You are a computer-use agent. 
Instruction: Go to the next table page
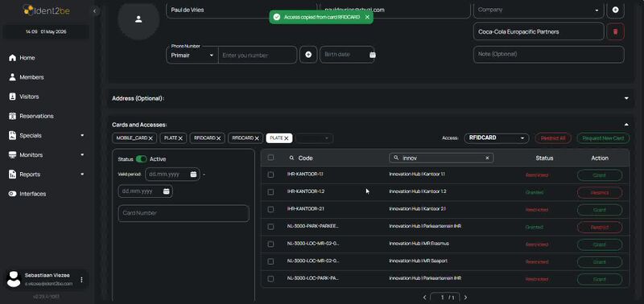465,298
